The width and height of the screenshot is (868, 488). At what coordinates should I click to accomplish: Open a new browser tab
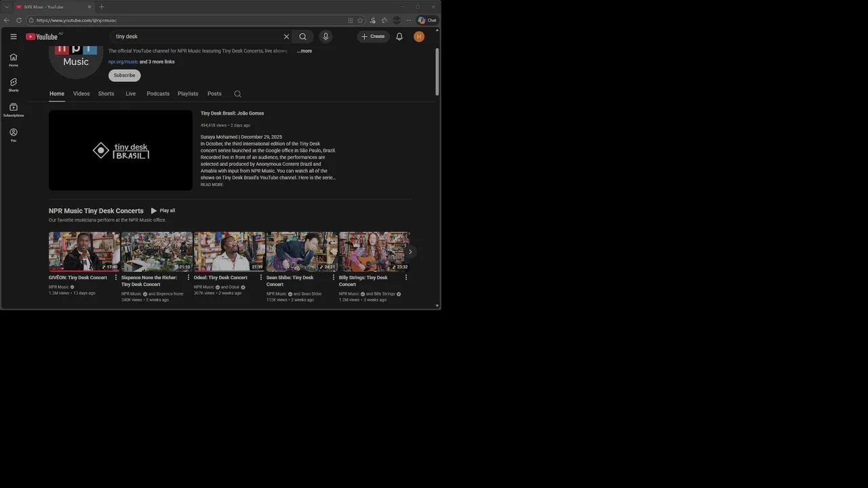[102, 7]
